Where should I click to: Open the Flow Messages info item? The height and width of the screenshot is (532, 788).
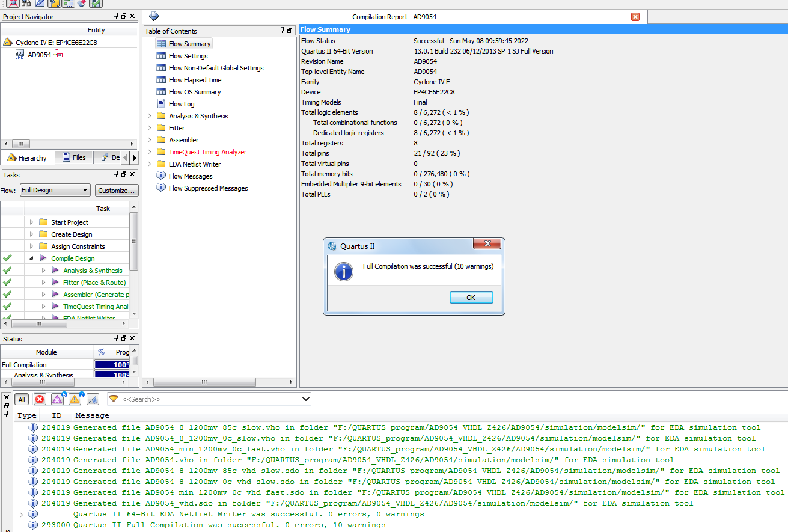click(190, 176)
